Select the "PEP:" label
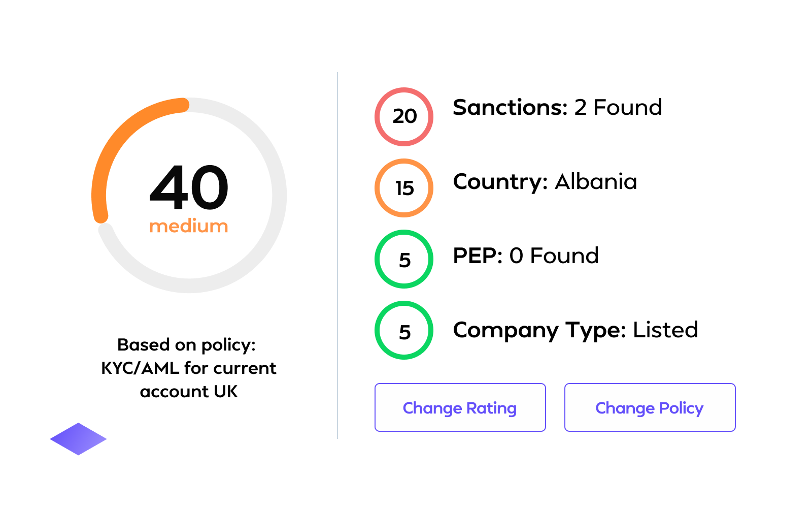812x508 pixels. (477, 256)
